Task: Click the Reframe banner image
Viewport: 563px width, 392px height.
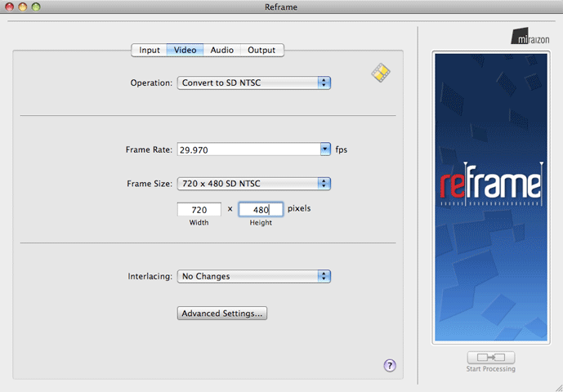Action: 491,197
